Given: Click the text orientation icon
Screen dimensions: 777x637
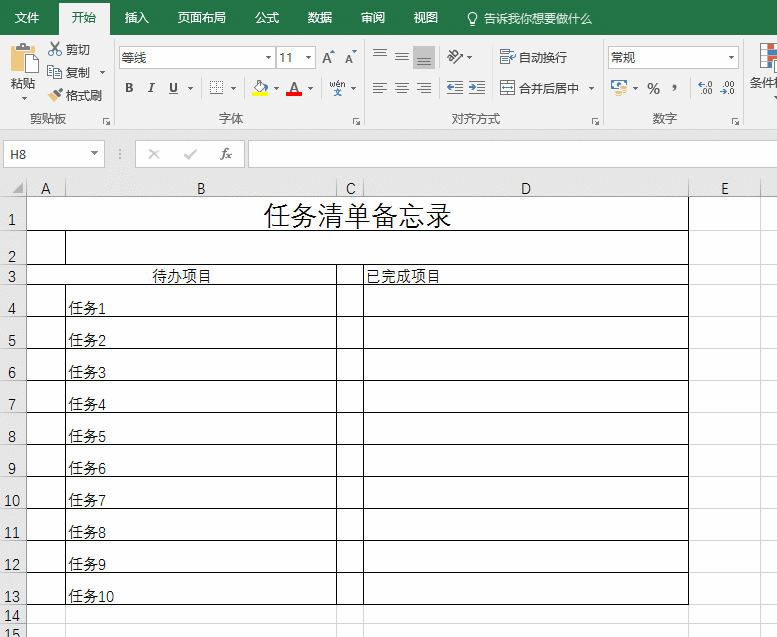Looking at the screenshot, I should pos(454,57).
